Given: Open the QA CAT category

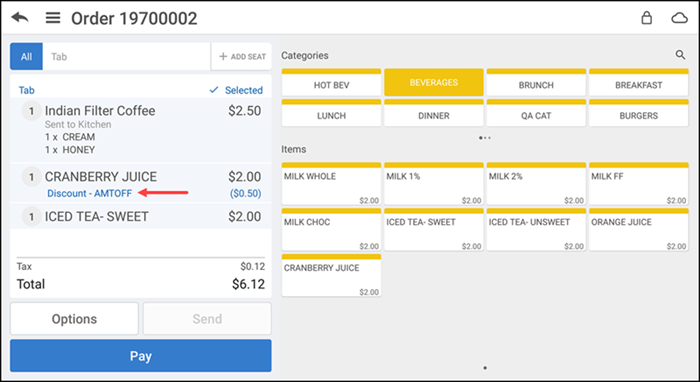Looking at the screenshot, I should pos(536,113).
